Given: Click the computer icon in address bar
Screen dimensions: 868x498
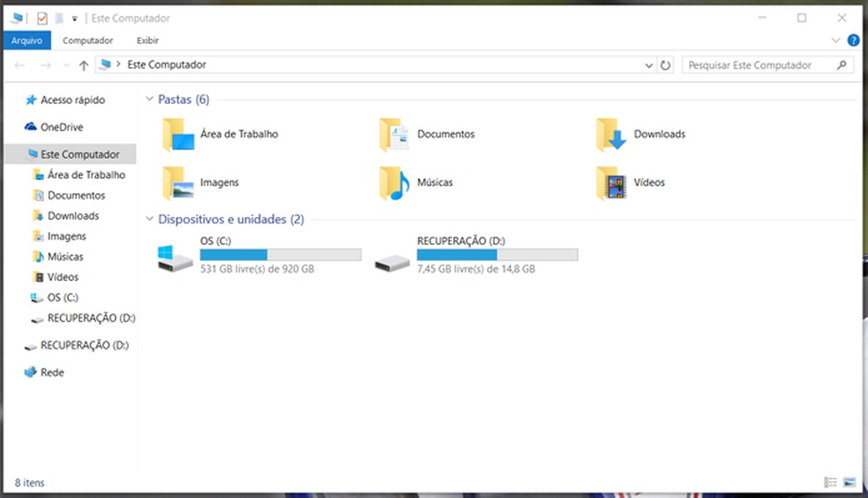Looking at the screenshot, I should pyautogui.click(x=105, y=64).
